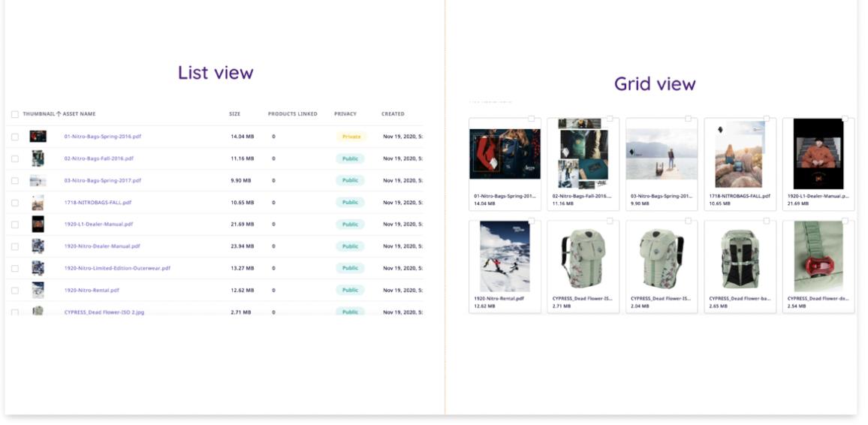Click list thumbnail of 1920-Nitro-Rental.pdf
The image size is (868, 425).
point(38,290)
